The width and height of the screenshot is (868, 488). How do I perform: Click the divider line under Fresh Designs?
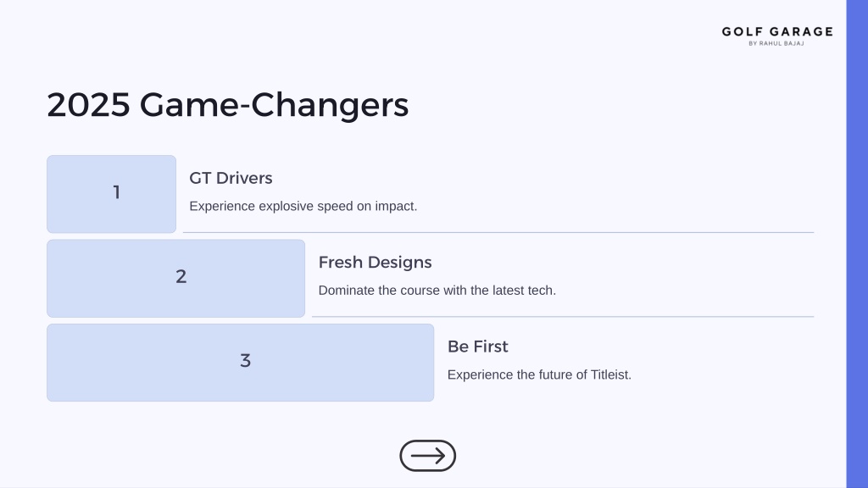click(563, 317)
